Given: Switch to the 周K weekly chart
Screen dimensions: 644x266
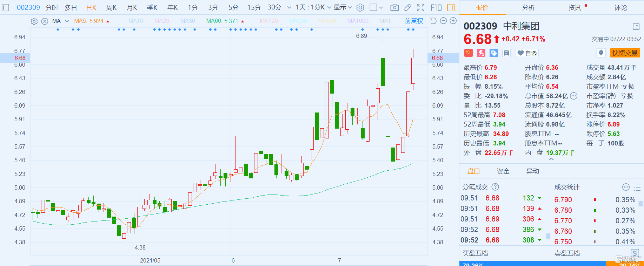Looking at the screenshot, I should (x=111, y=7).
